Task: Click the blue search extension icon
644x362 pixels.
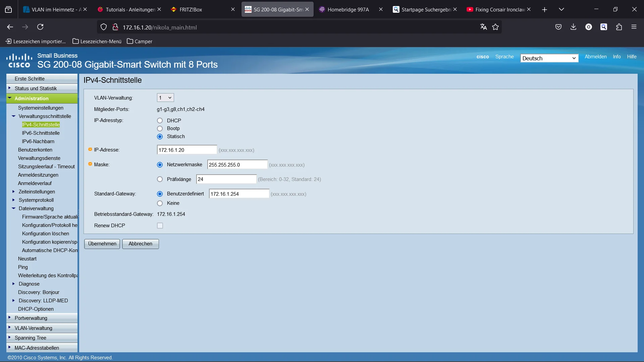Action: (604, 27)
